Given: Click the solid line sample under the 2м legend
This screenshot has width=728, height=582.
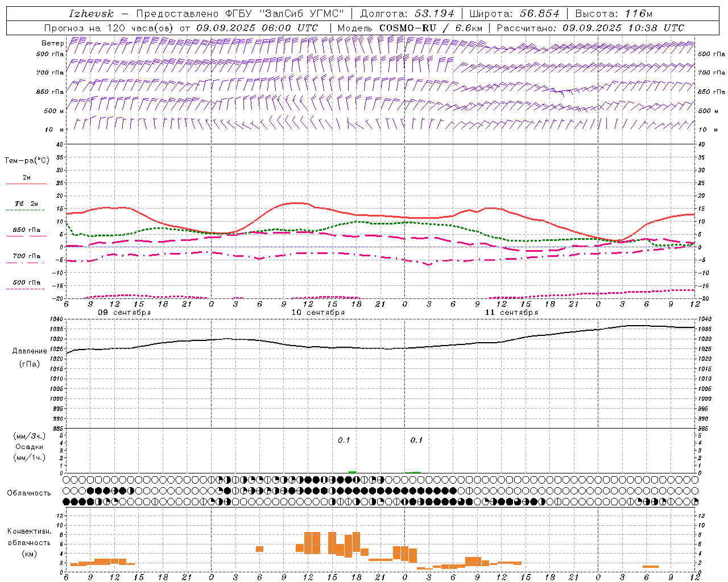Looking at the screenshot, I should tap(26, 184).
